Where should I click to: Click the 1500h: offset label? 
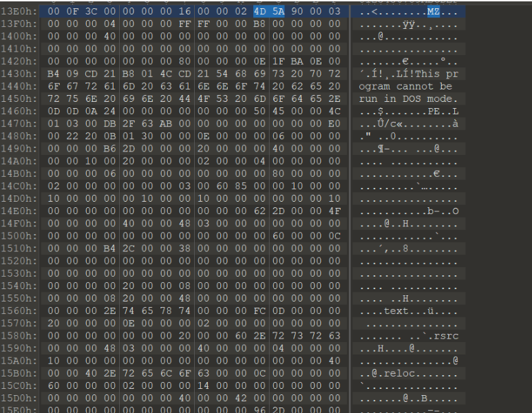click(x=19, y=236)
